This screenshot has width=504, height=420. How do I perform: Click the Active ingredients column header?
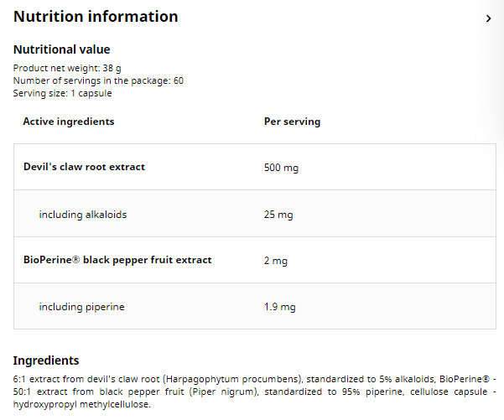click(x=69, y=122)
